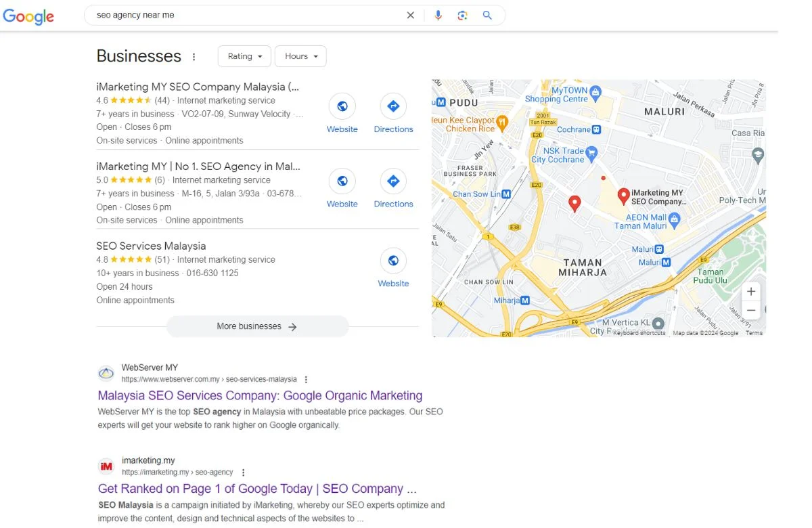Image resolution: width=812 pixels, height=528 pixels.
Task: Expand the Hours filter dropdown
Action: pos(300,56)
